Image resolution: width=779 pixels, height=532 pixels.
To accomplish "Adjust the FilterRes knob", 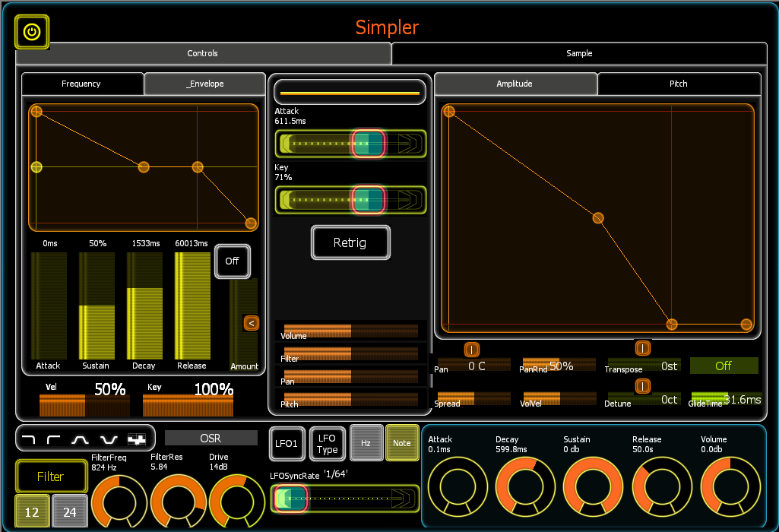I will point(179,502).
